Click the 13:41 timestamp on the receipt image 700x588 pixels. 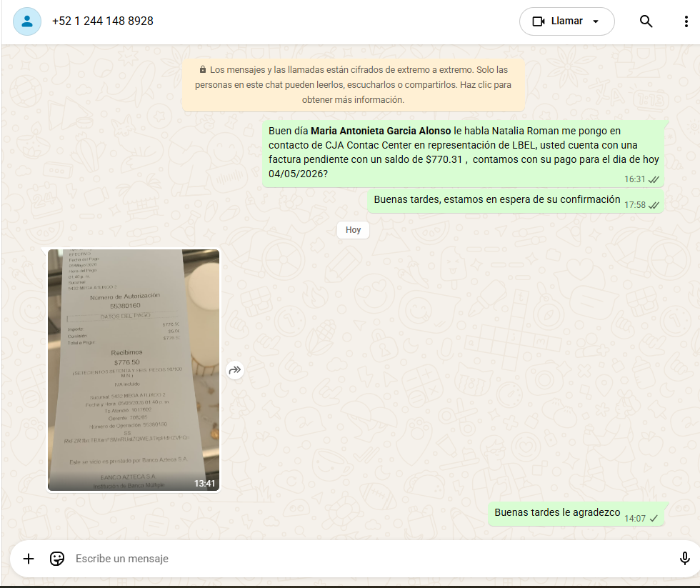pyautogui.click(x=204, y=484)
